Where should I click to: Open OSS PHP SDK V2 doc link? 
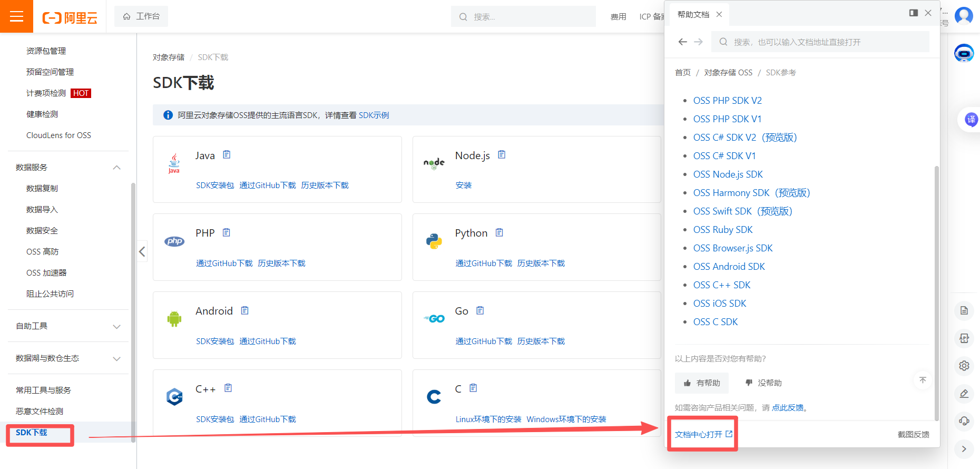point(728,101)
